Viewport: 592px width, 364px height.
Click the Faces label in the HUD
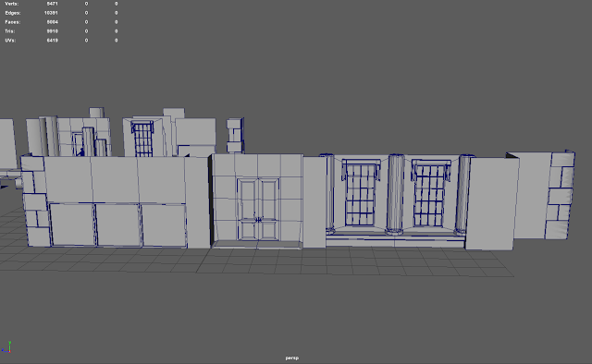(13, 22)
